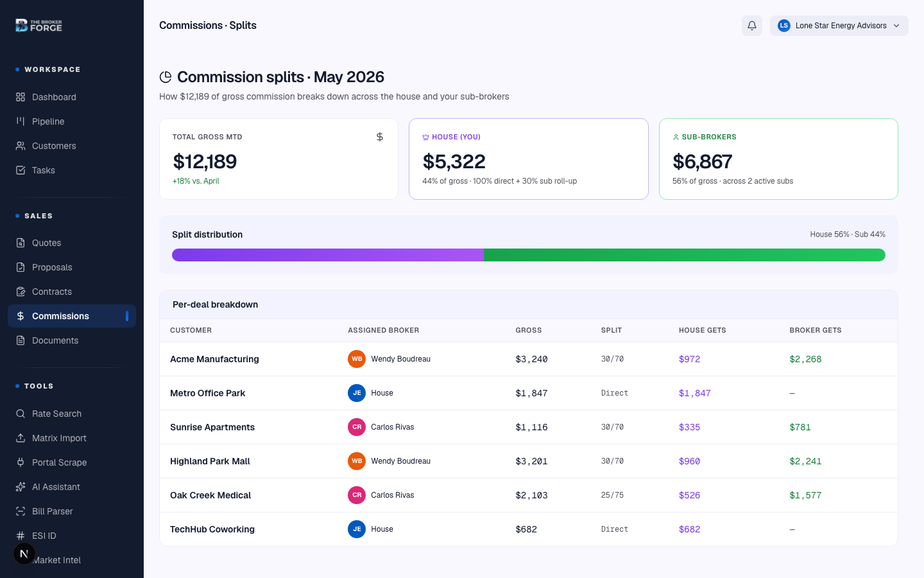Image resolution: width=924 pixels, height=578 pixels.
Task: Click the Commissions dollar icon in sidebar
Action: (21, 316)
